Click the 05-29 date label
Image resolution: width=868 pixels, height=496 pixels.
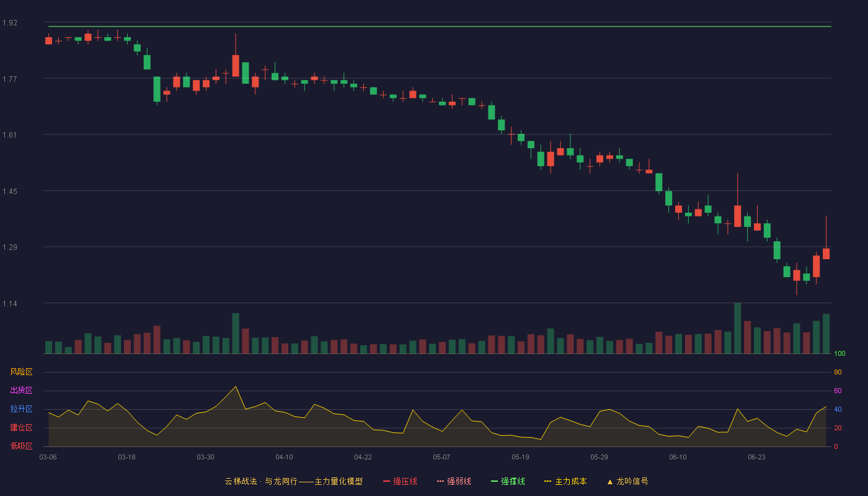pyautogui.click(x=599, y=457)
